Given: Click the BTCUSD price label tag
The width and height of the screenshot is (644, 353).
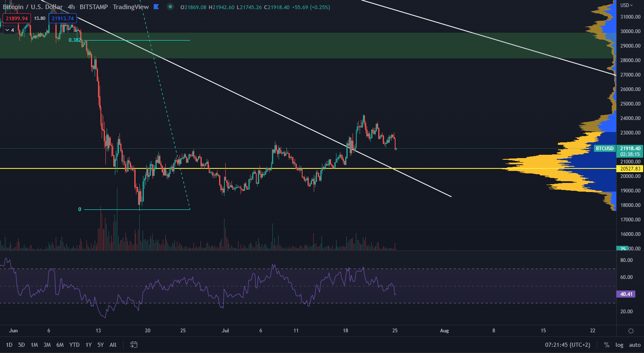Looking at the screenshot, I should click(x=604, y=149).
